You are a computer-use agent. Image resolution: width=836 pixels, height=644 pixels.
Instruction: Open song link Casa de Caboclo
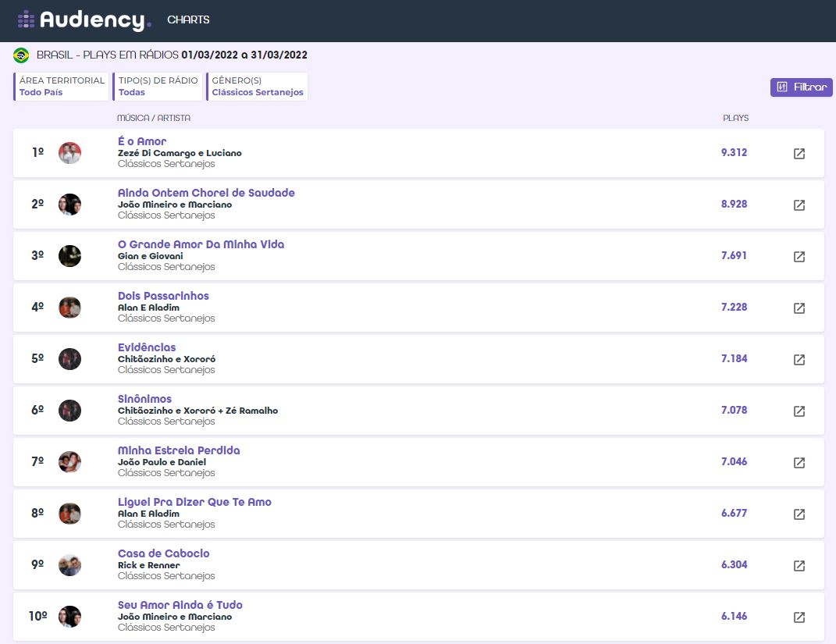point(163,553)
